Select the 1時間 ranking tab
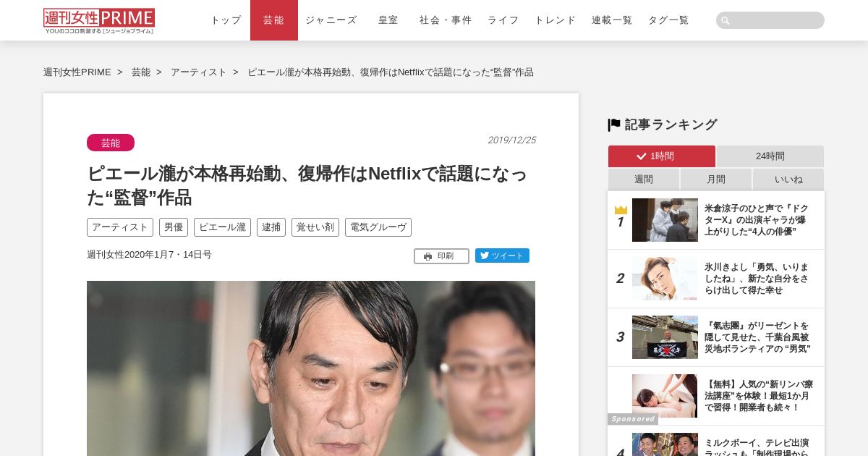 (662, 156)
